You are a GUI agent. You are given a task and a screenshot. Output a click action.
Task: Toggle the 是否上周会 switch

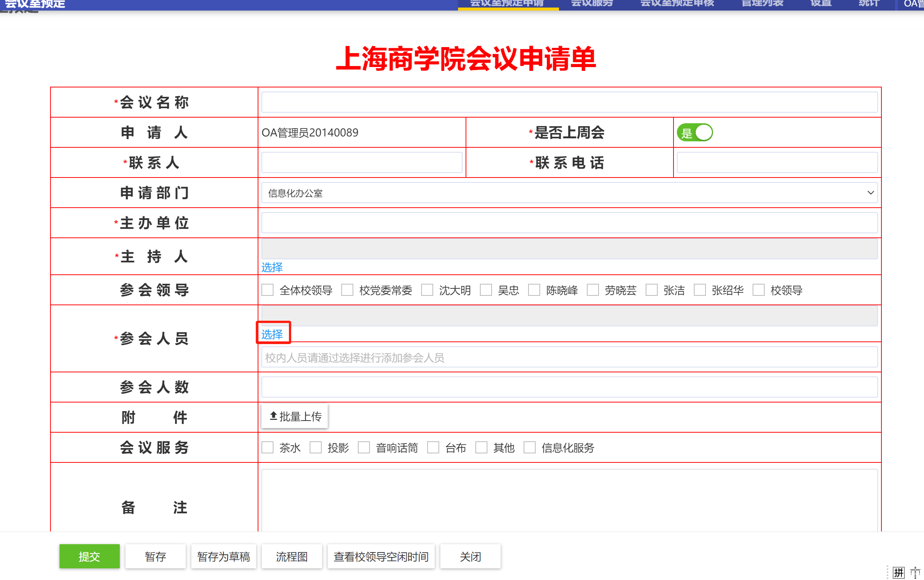pyautogui.click(x=695, y=133)
